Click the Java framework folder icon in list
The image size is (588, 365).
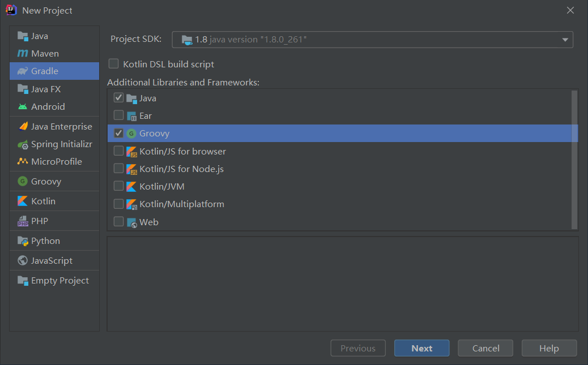point(131,98)
